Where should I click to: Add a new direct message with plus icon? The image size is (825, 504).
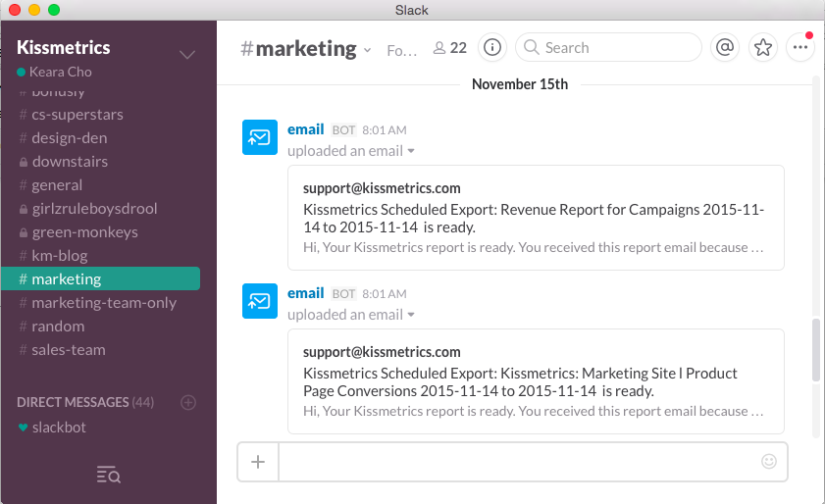[x=187, y=402]
